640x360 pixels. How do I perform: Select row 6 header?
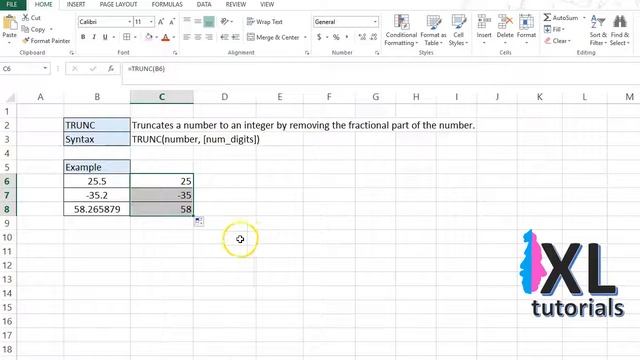click(x=7, y=181)
